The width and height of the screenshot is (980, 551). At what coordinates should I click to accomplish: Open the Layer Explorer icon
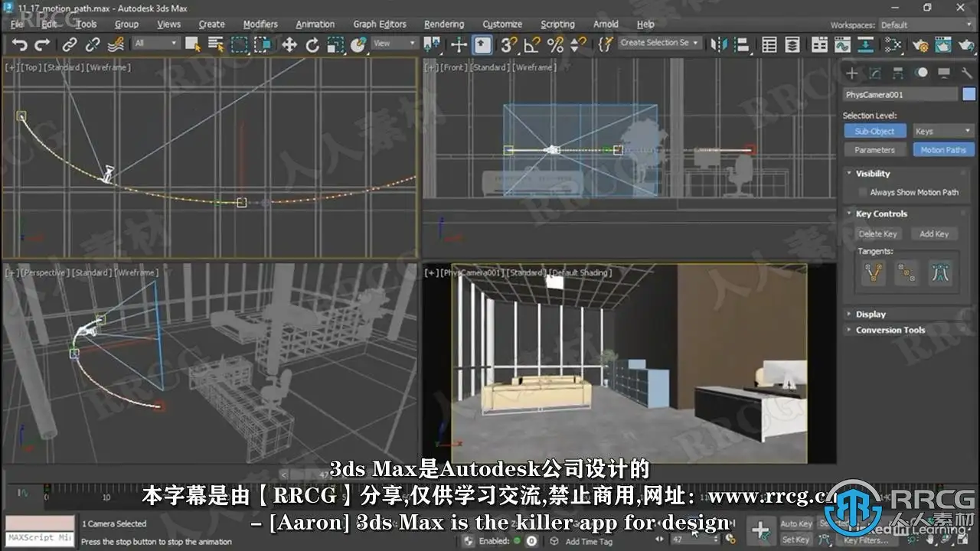[x=792, y=44]
